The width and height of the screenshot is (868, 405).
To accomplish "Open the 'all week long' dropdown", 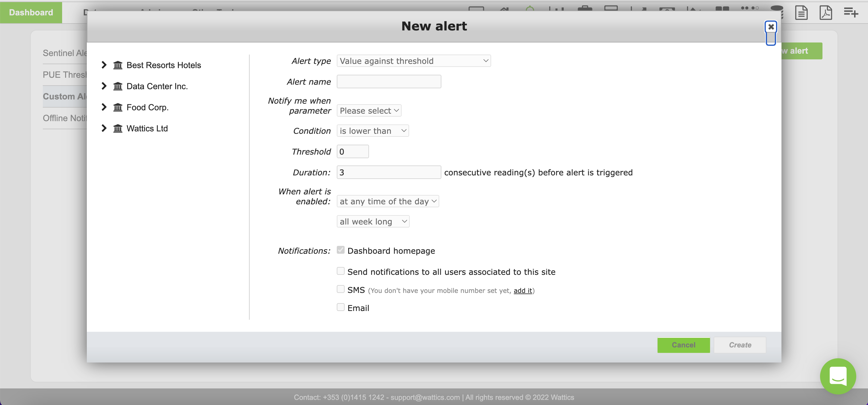I will tap(373, 221).
